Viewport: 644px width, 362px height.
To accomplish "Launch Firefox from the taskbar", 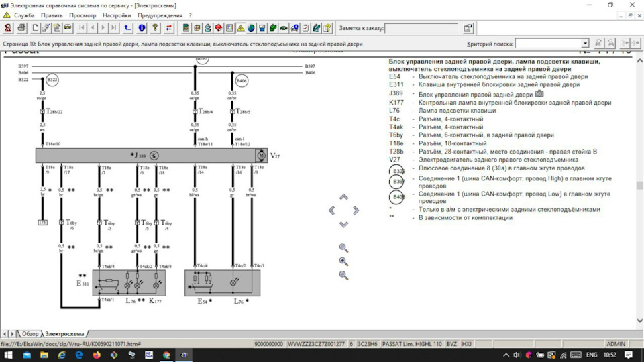I will (97, 355).
